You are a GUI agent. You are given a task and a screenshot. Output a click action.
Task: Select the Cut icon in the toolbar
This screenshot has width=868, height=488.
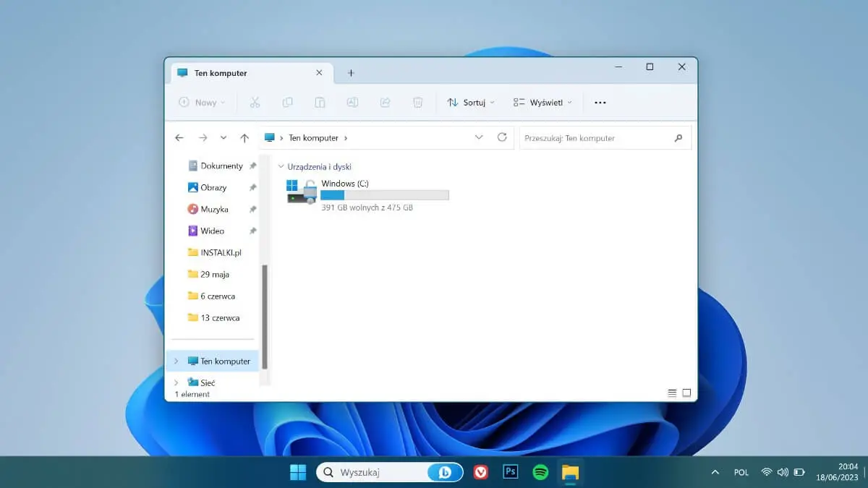click(255, 102)
